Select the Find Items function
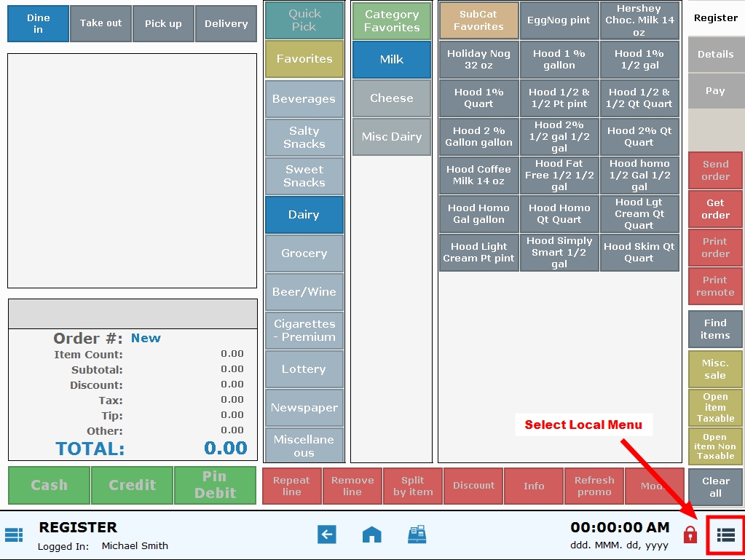 pyautogui.click(x=714, y=329)
